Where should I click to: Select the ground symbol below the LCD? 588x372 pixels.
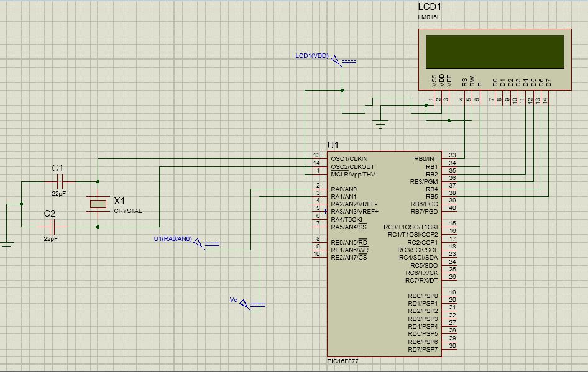pos(381,124)
